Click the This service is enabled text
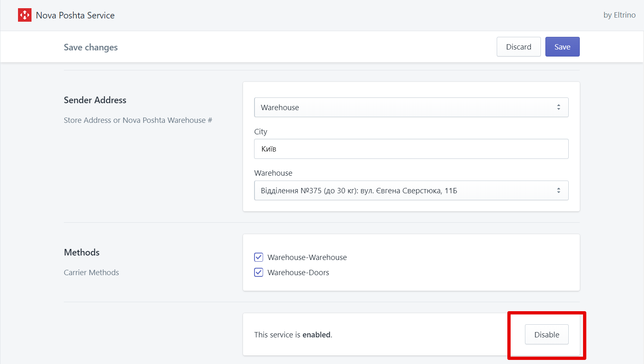 pyautogui.click(x=293, y=335)
